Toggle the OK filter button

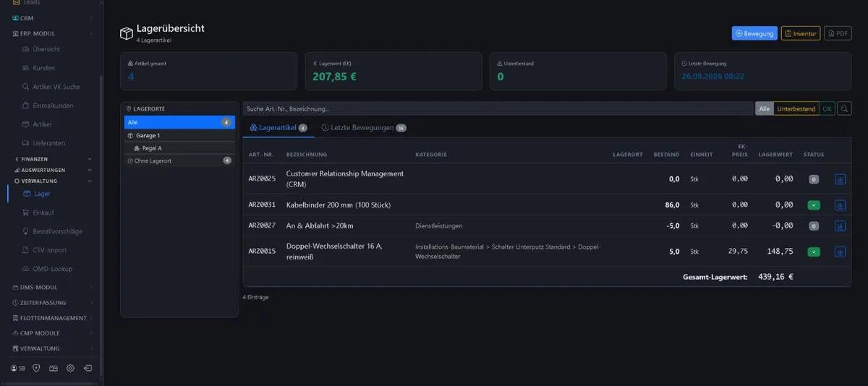coord(827,108)
